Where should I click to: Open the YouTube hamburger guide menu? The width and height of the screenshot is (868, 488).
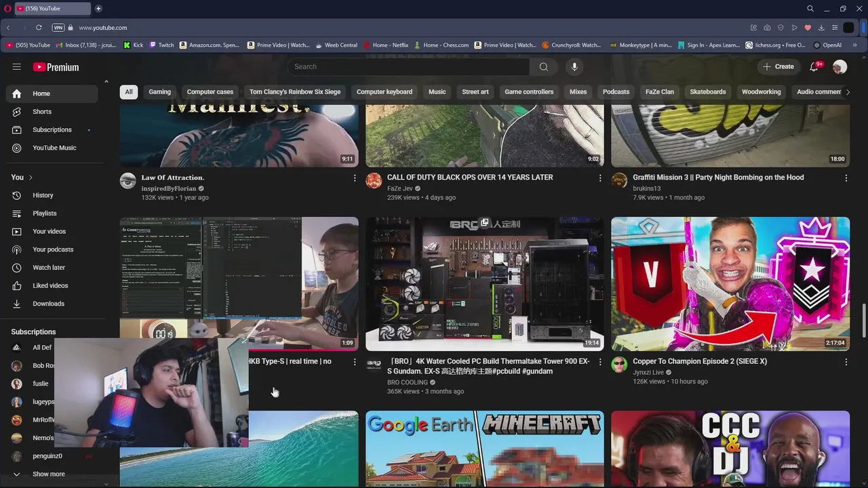pyautogui.click(x=16, y=66)
